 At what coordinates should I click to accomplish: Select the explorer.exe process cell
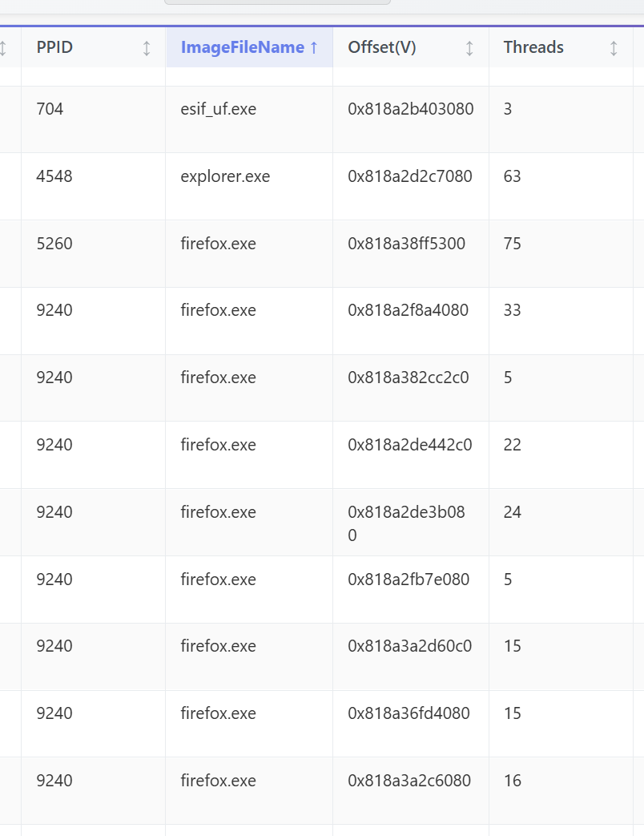pyautogui.click(x=249, y=187)
